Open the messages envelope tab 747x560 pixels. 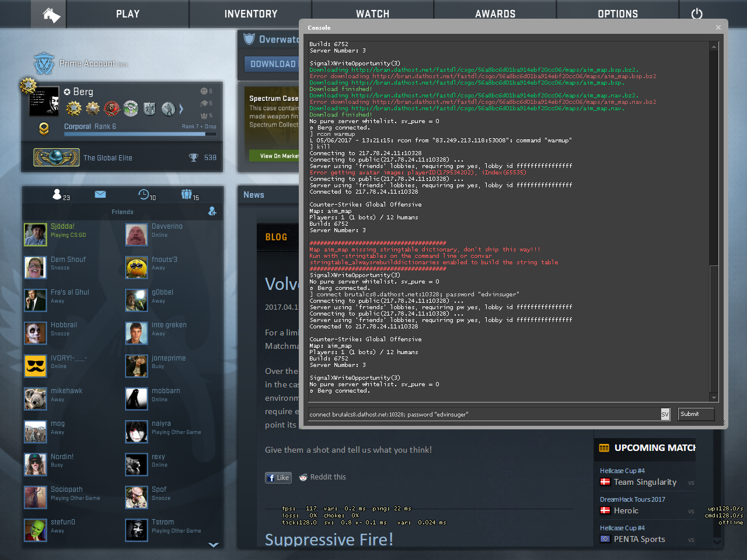point(100,194)
